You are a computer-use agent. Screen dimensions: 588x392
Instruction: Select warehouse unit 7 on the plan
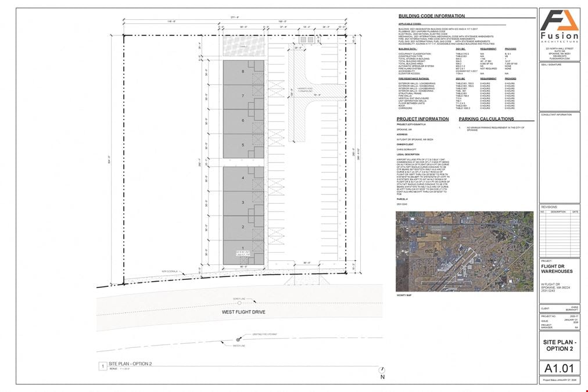click(243, 96)
